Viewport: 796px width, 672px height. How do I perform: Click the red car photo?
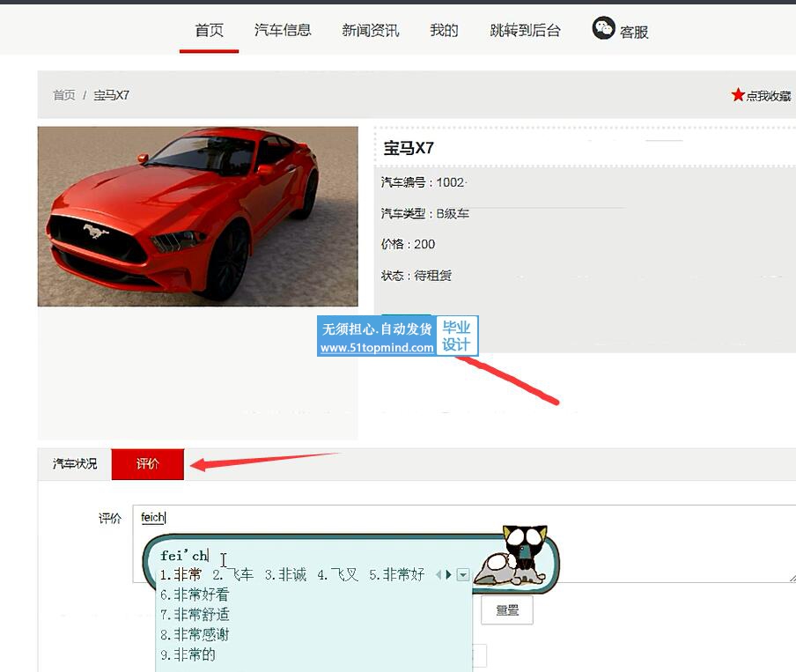click(197, 217)
